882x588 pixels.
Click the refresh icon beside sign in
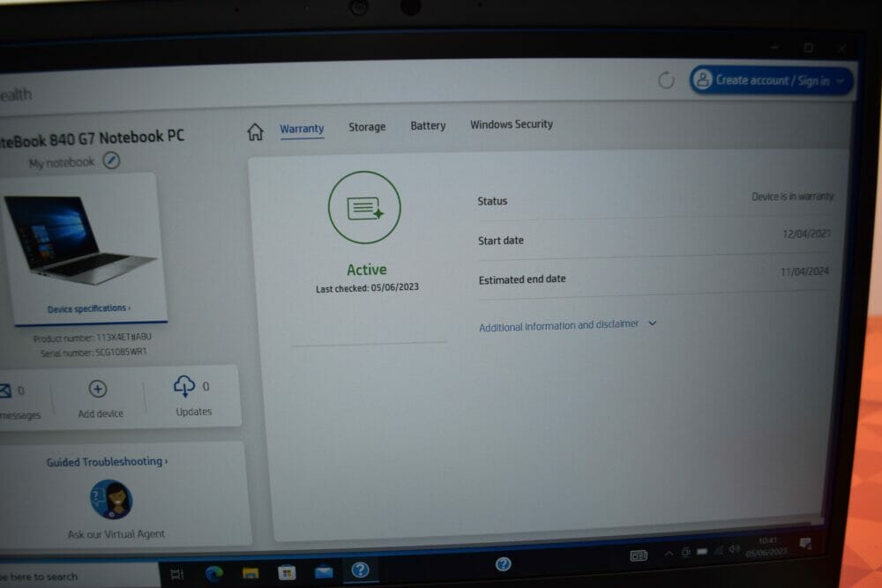click(x=666, y=80)
